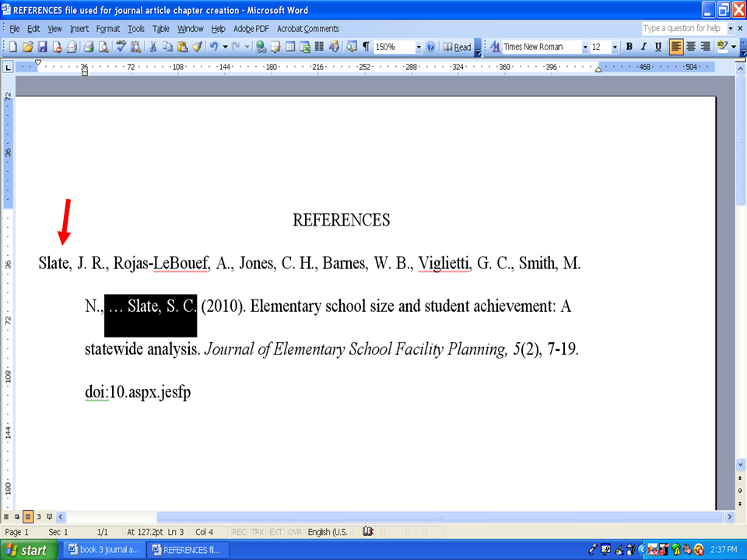The image size is (747, 560).
Task: Click the horizontal scrollbar thumb
Action: pos(440,516)
